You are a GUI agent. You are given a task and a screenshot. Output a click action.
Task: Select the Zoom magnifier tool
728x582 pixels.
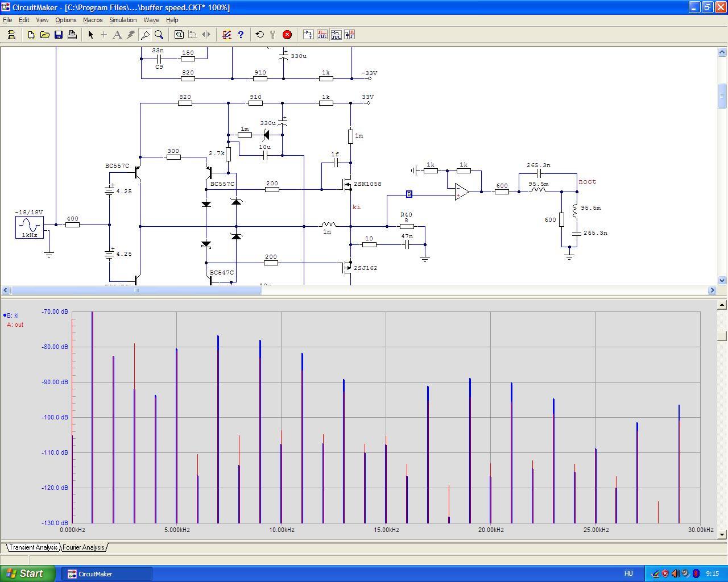click(159, 35)
